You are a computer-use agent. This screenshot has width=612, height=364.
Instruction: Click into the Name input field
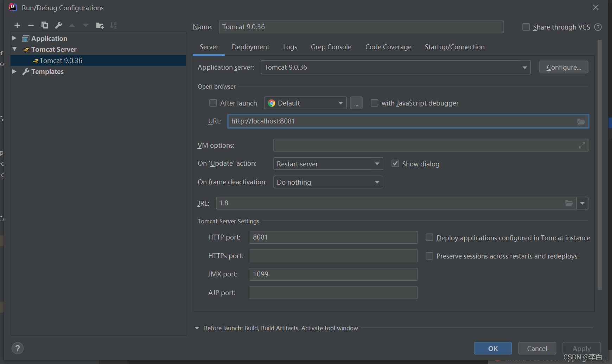point(361,27)
